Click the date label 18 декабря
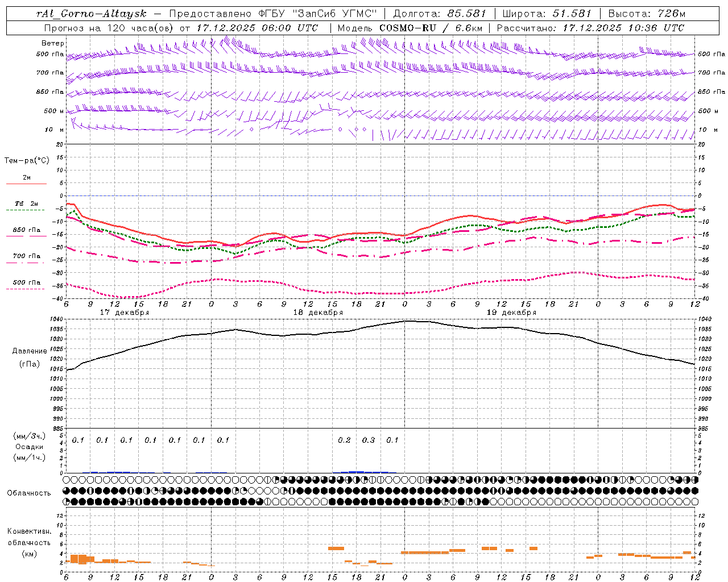 click(318, 313)
